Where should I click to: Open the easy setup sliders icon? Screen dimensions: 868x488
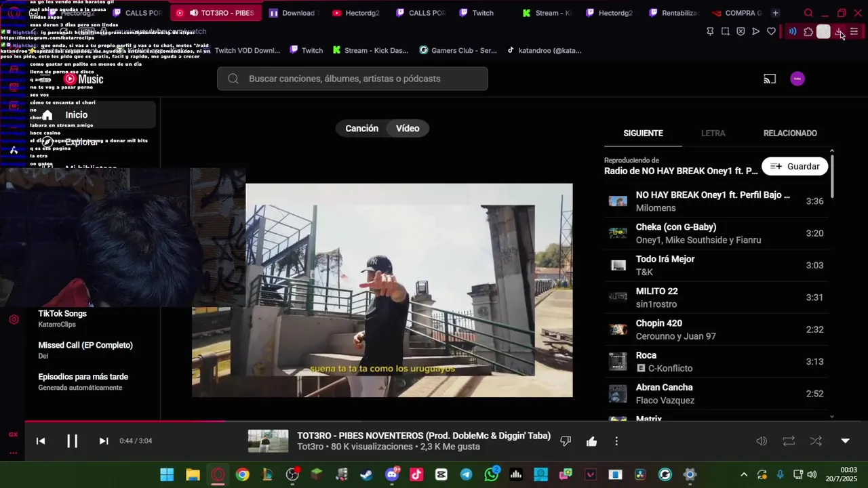[x=854, y=31]
